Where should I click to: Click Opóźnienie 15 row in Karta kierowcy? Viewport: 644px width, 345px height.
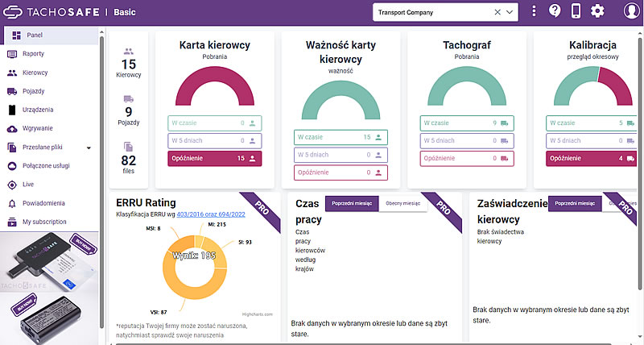tap(214, 158)
